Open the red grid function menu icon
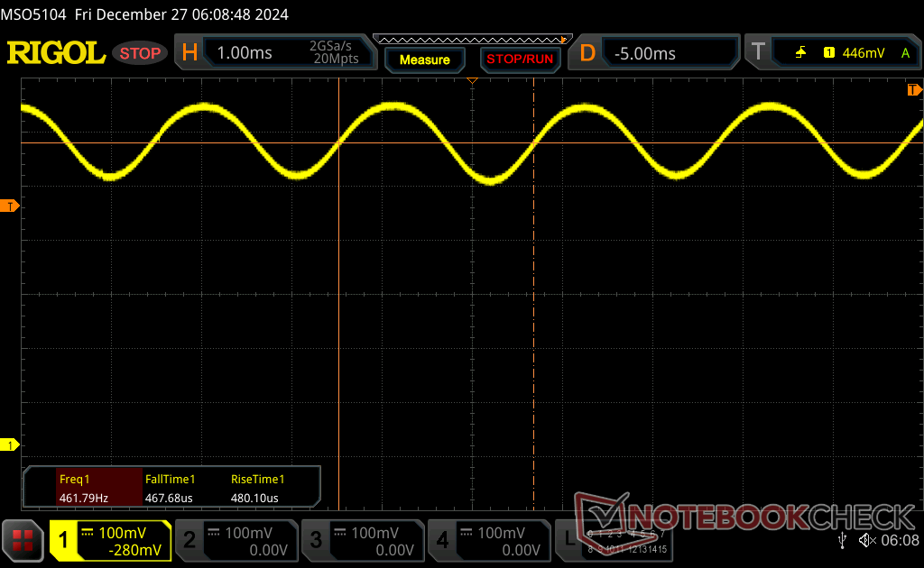The height and width of the screenshot is (568, 924). [23, 540]
